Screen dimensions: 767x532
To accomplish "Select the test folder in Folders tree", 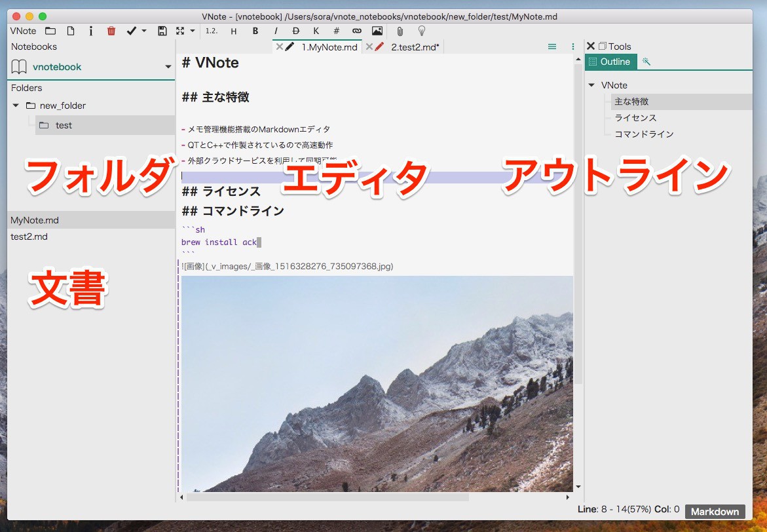I will (x=64, y=125).
